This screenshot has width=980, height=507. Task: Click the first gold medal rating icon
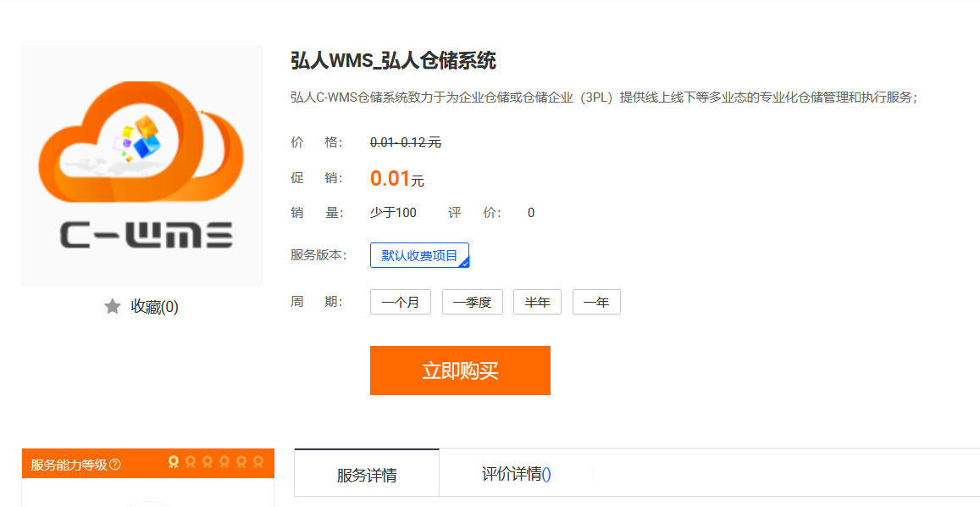pos(174,462)
